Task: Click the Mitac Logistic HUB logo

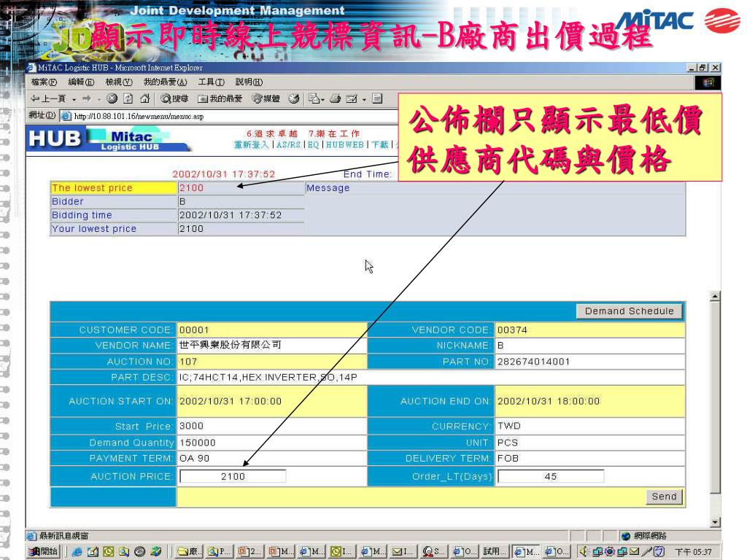Action: (109, 139)
